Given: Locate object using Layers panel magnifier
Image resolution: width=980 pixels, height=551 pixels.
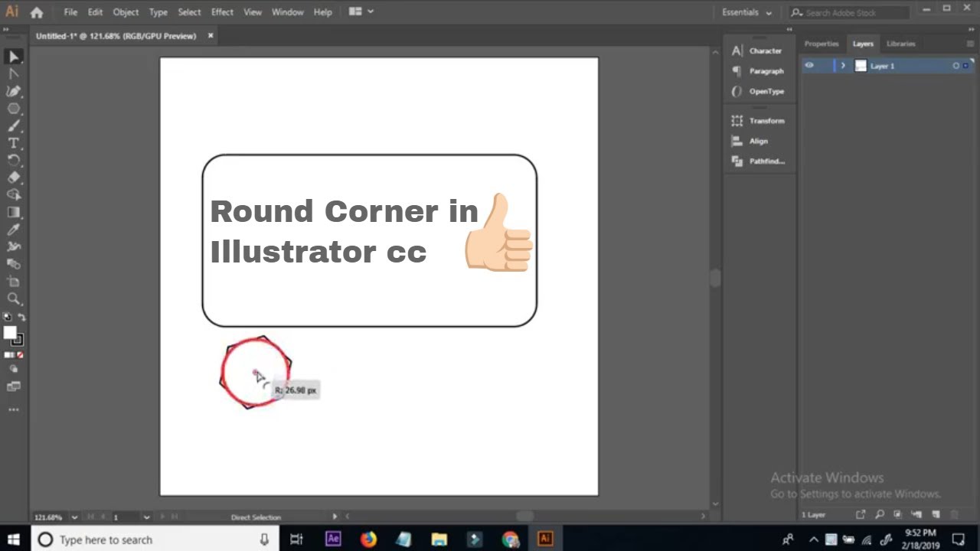Looking at the screenshot, I should point(880,515).
